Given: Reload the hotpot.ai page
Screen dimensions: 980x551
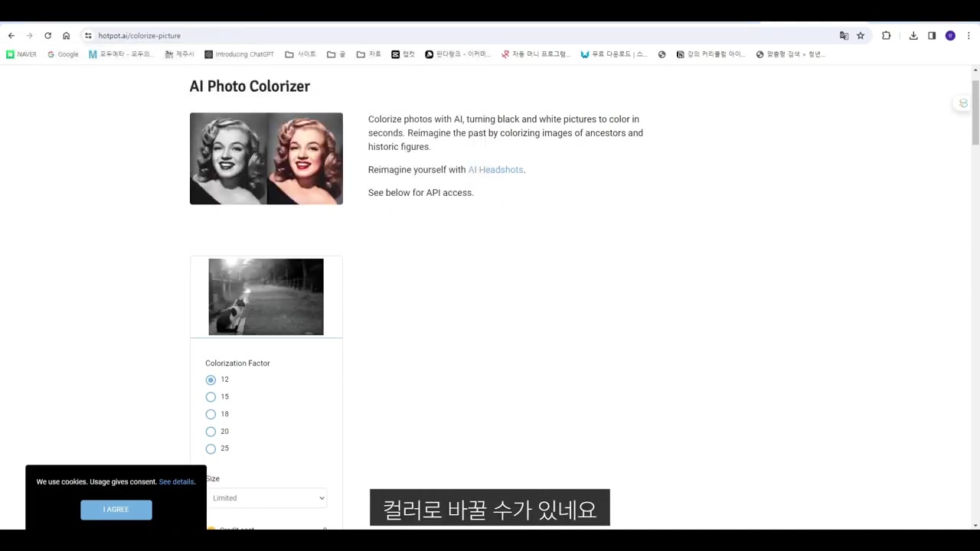Looking at the screenshot, I should [47, 36].
